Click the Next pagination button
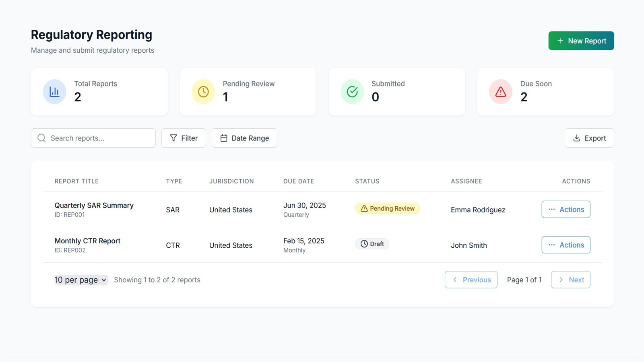The width and height of the screenshot is (644, 362). coord(570,280)
